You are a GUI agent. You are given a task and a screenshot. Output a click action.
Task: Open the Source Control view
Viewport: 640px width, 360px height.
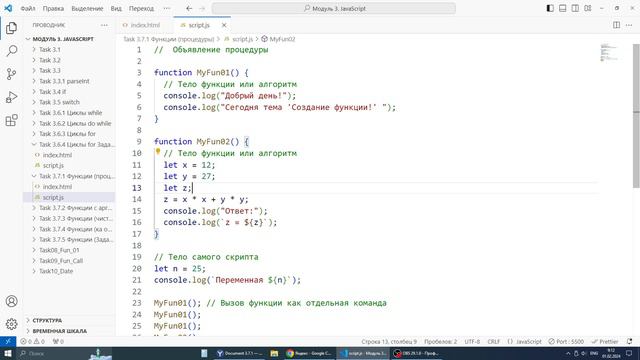click(x=11, y=74)
